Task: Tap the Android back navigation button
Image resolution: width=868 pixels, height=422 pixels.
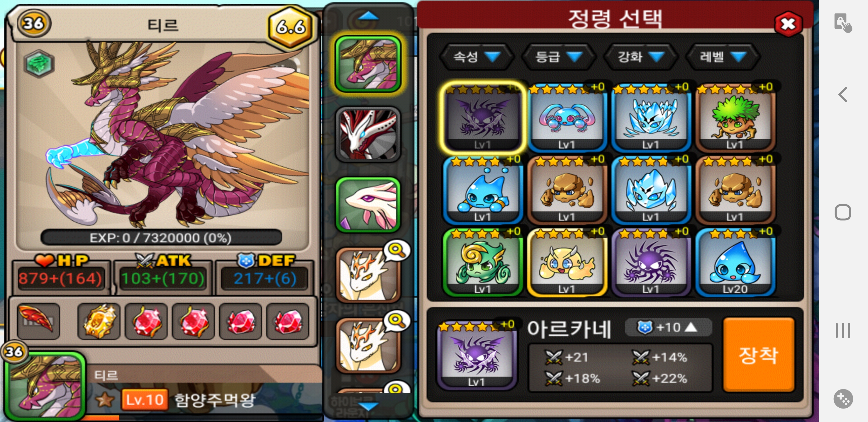Action: pyautogui.click(x=843, y=94)
